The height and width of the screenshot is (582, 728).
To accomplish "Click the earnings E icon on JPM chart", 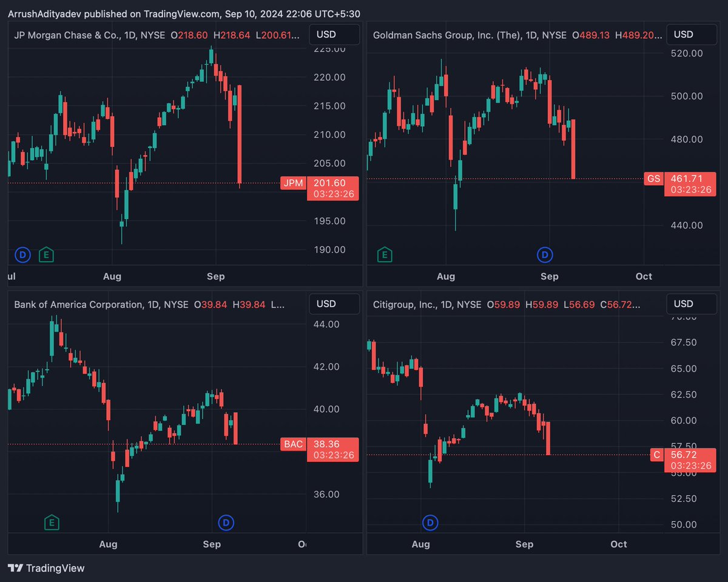I will (46, 255).
